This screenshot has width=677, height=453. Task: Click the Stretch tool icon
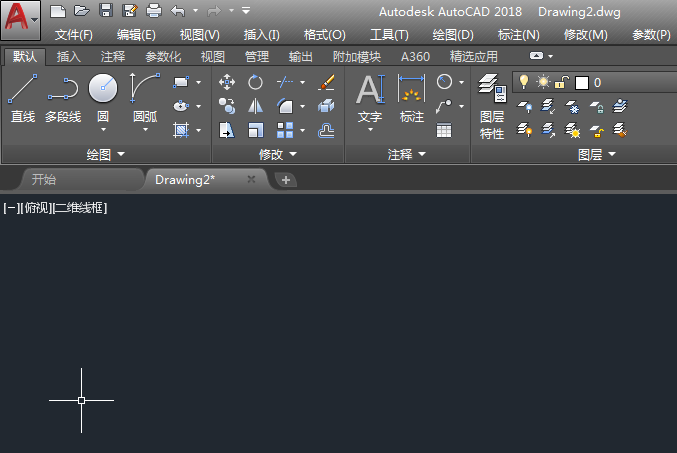pyautogui.click(x=227, y=130)
